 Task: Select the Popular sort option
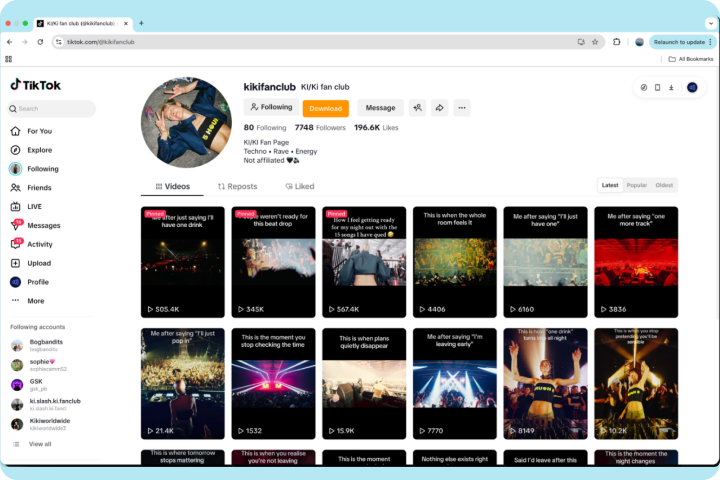point(636,185)
